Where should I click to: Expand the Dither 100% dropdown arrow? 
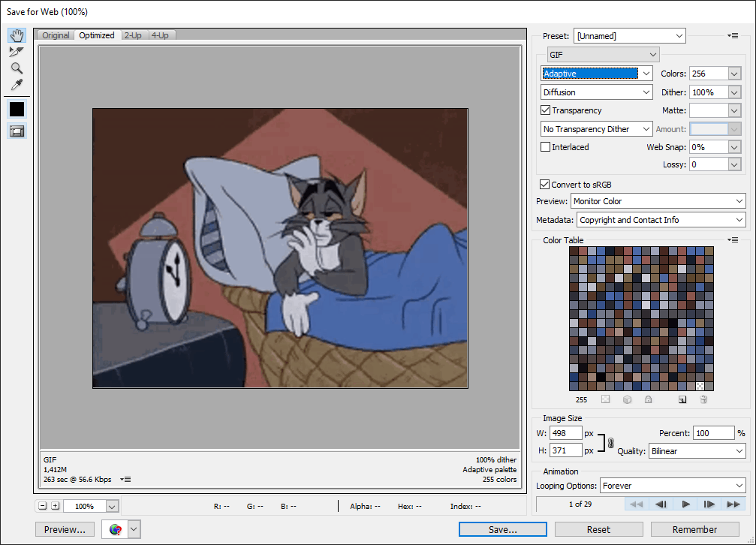click(734, 92)
